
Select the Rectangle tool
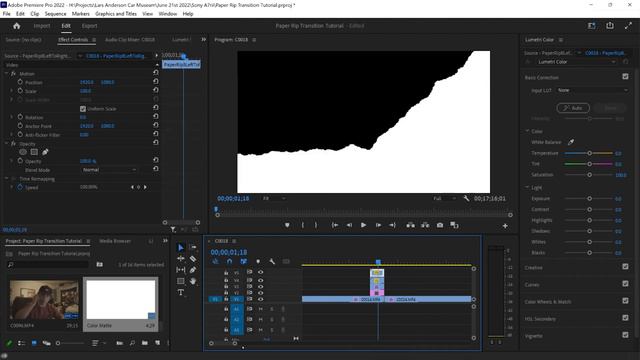coord(181,281)
